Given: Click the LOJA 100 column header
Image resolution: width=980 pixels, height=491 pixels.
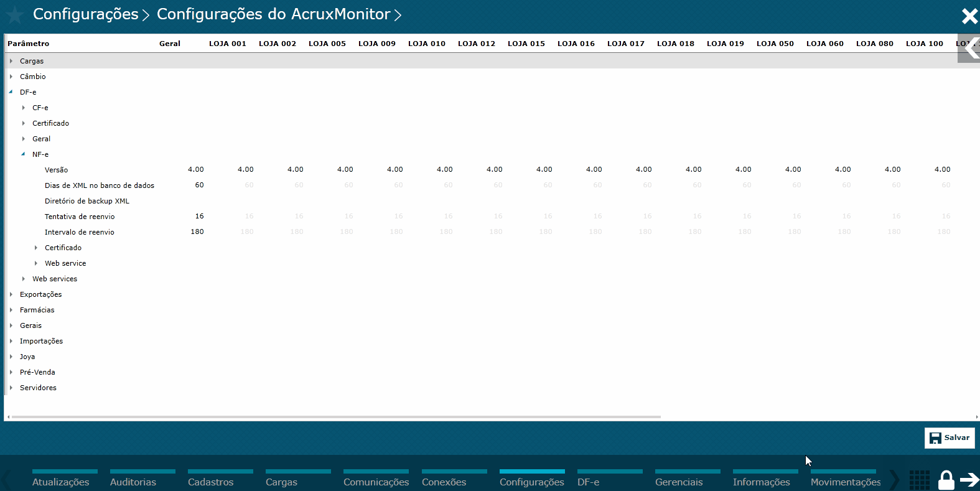Looking at the screenshot, I should tap(925, 44).
